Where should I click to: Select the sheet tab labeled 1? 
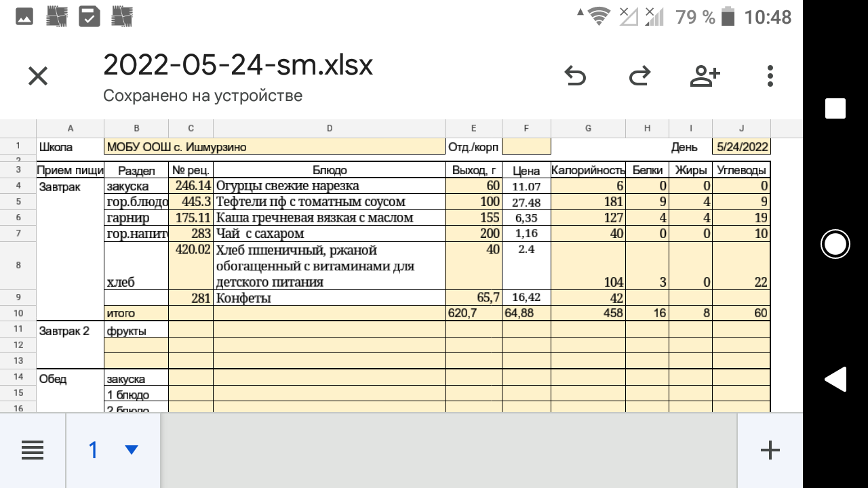coord(94,450)
